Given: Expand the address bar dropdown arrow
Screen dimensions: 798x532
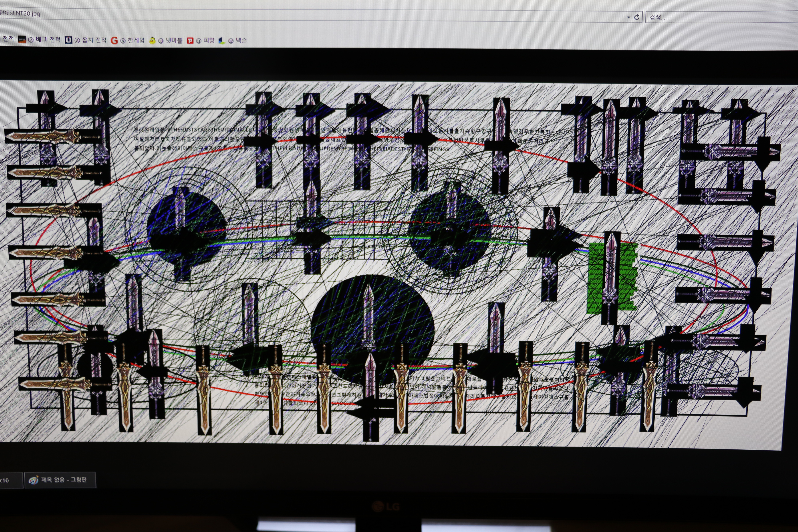Looking at the screenshot, I should click(628, 17).
